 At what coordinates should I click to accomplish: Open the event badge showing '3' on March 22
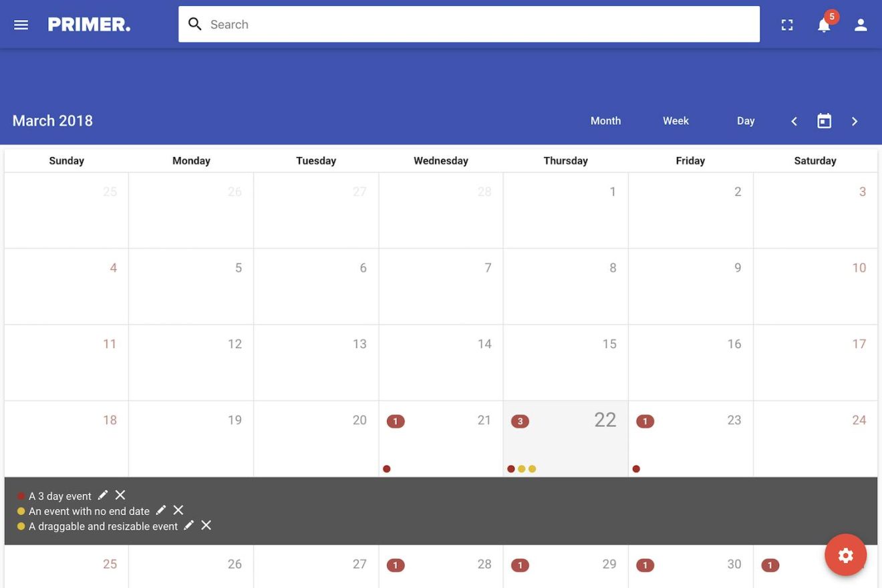[520, 421]
